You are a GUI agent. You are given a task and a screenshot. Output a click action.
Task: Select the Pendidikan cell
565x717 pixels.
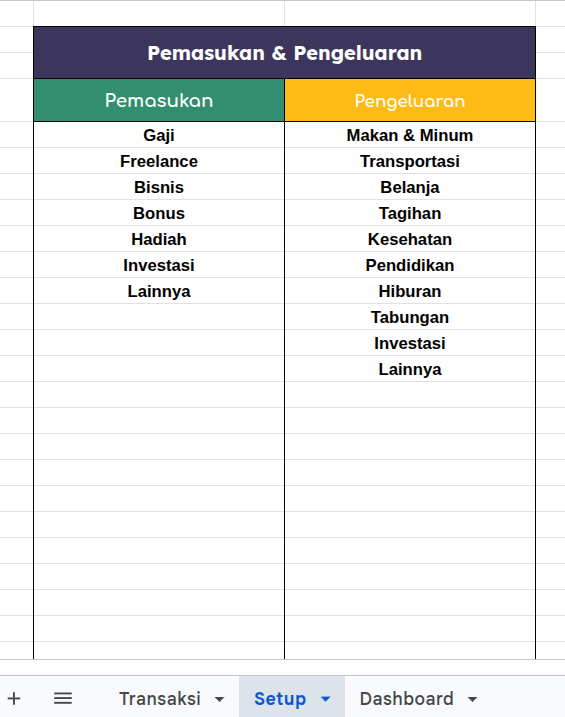tap(410, 265)
